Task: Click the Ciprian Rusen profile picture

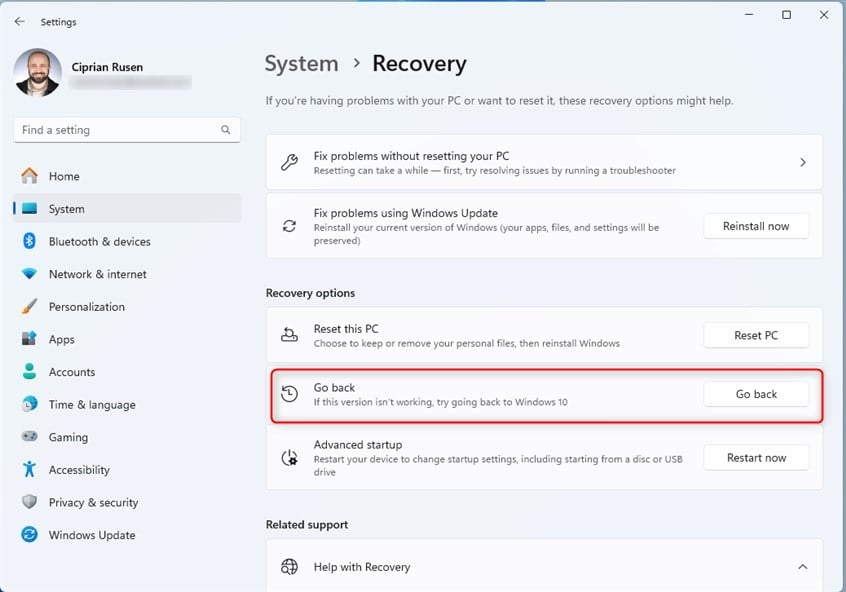Action: click(x=38, y=72)
